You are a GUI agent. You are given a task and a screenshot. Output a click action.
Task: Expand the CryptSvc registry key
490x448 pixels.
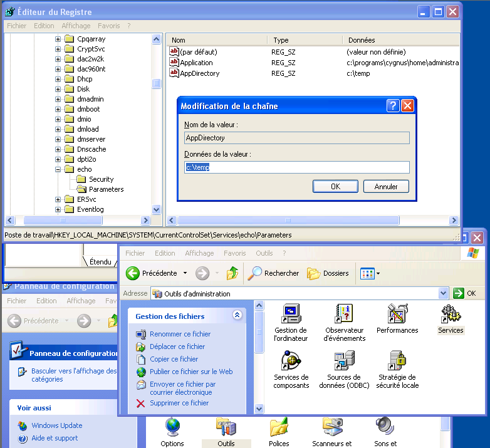point(58,49)
